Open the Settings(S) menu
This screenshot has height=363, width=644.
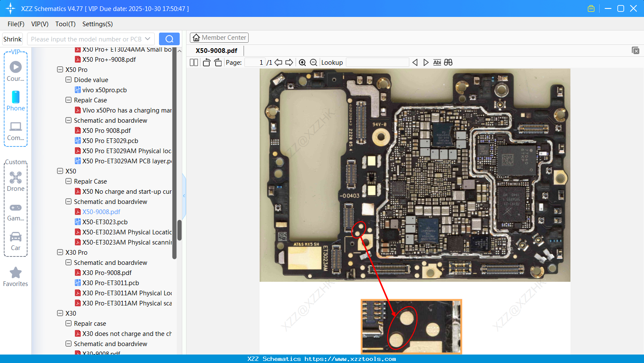(98, 24)
